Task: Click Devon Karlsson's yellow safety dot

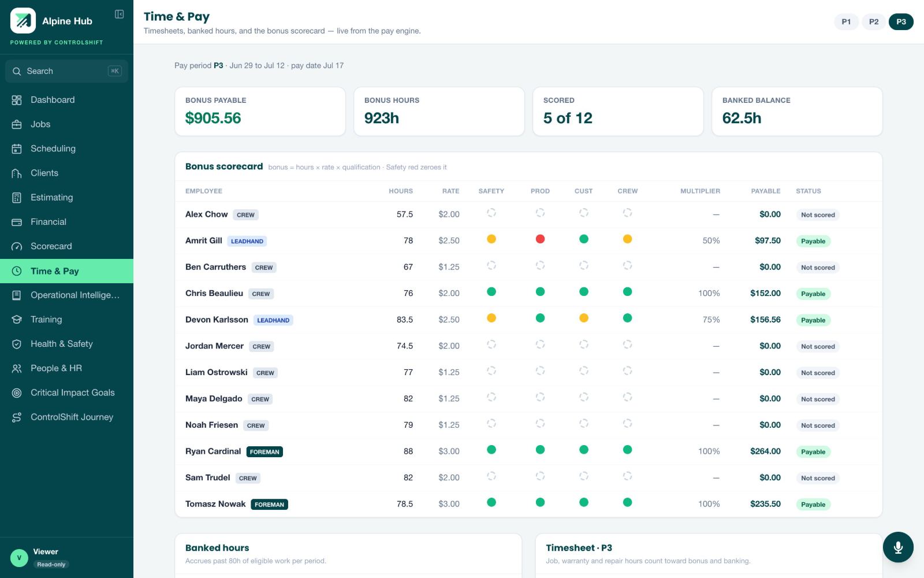Action: pyautogui.click(x=491, y=318)
